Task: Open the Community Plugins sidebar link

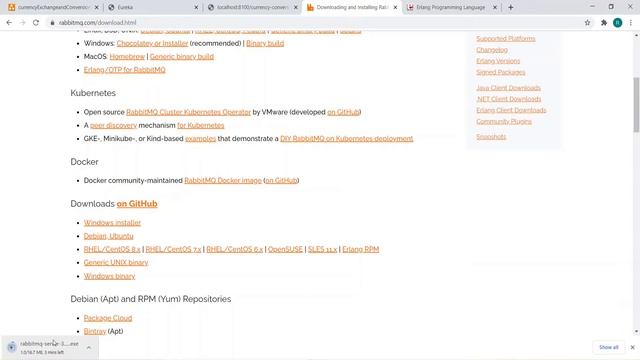Action: coord(504,122)
